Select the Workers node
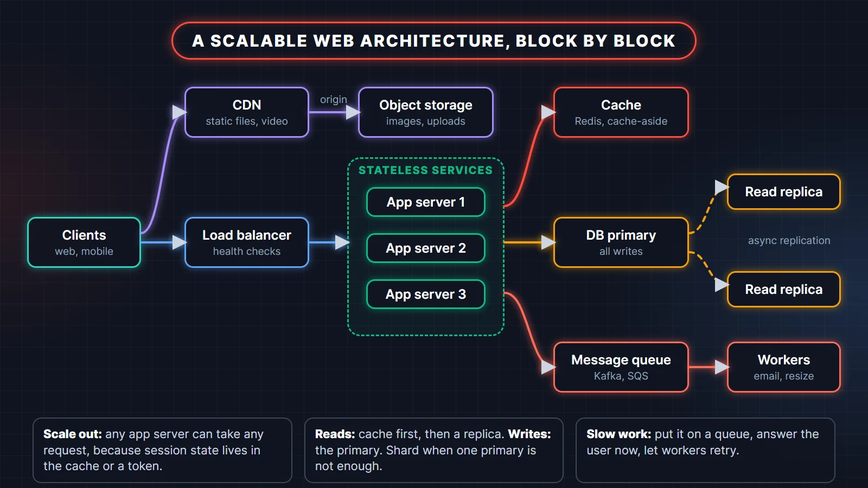This screenshot has width=868, height=488. pos(784,367)
